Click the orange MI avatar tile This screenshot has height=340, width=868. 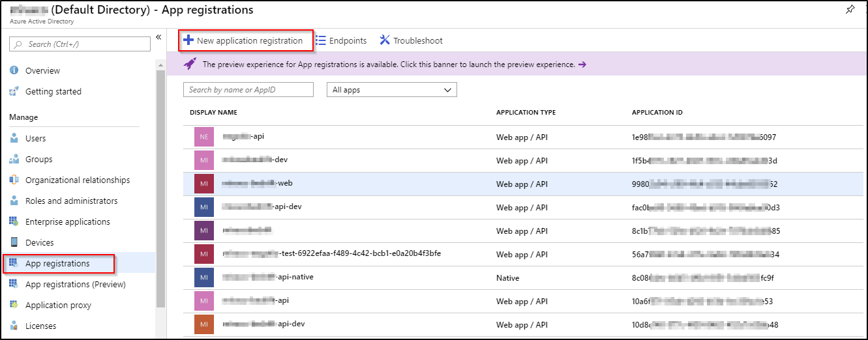pos(203,324)
